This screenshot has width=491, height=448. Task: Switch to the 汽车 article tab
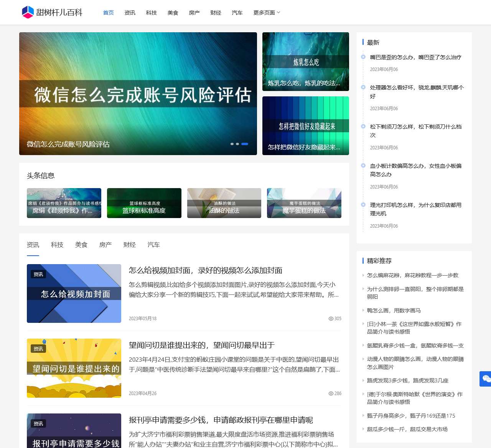point(153,245)
